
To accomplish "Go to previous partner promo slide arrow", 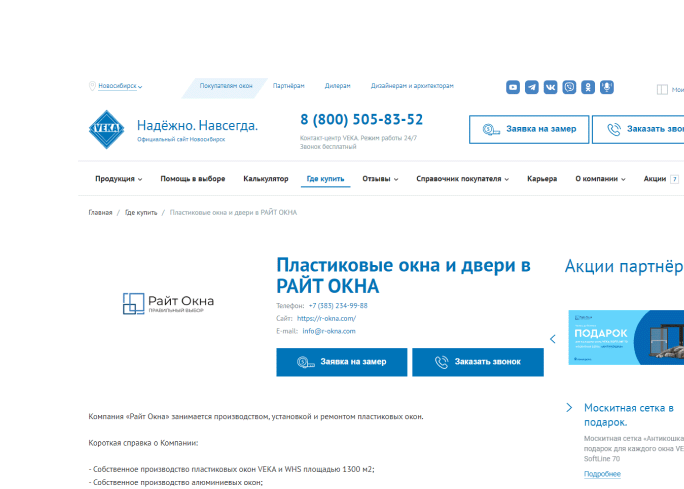I will (553, 339).
